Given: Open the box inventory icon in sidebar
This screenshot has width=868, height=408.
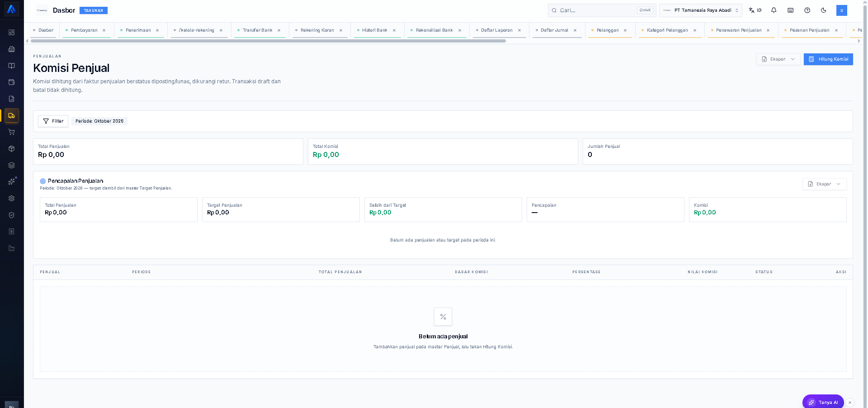Looking at the screenshot, I should [x=12, y=148].
